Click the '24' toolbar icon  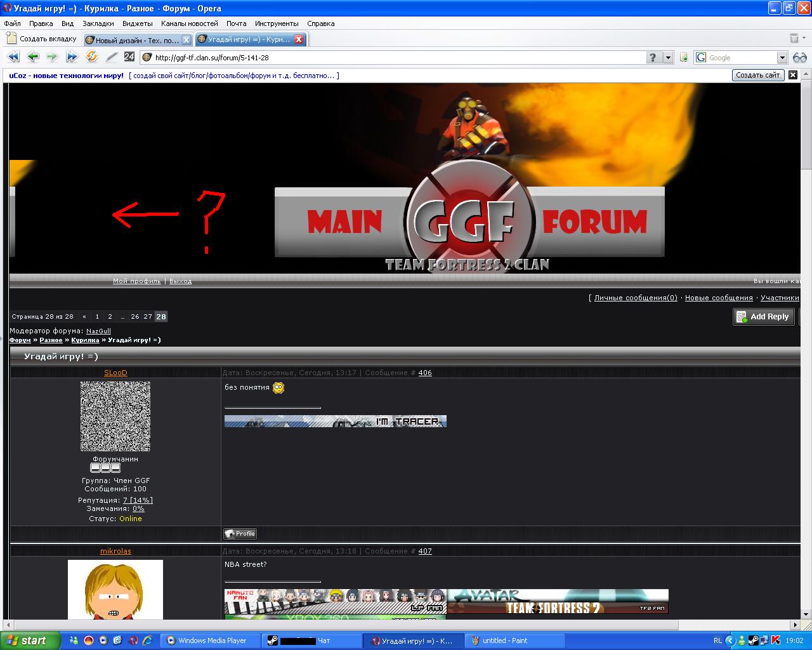click(129, 57)
